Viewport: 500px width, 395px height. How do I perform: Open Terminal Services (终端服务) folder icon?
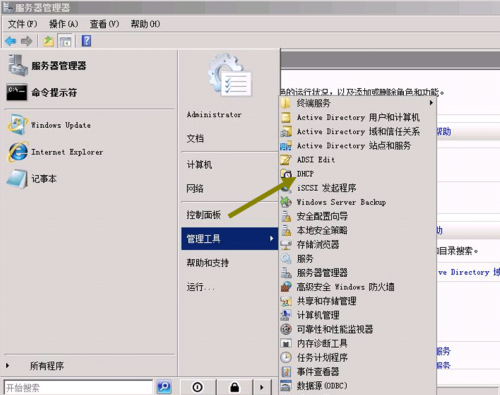tap(286, 103)
